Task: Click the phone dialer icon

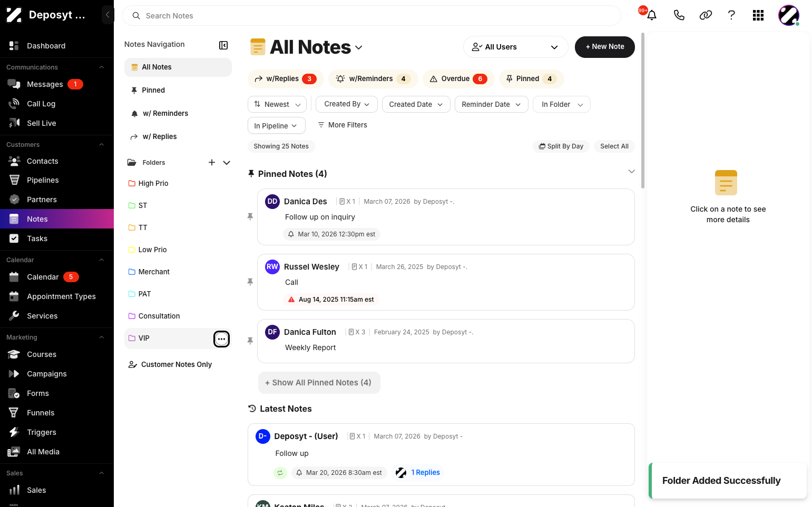Action: 679,15
